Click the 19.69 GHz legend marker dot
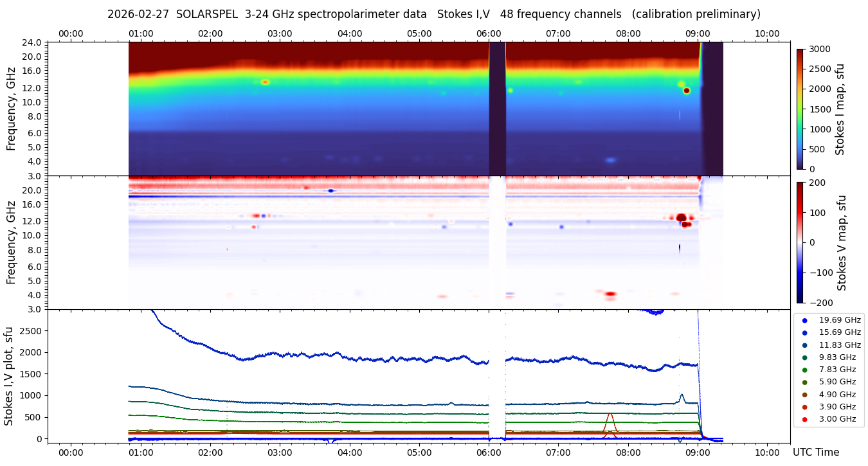 coord(804,320)
